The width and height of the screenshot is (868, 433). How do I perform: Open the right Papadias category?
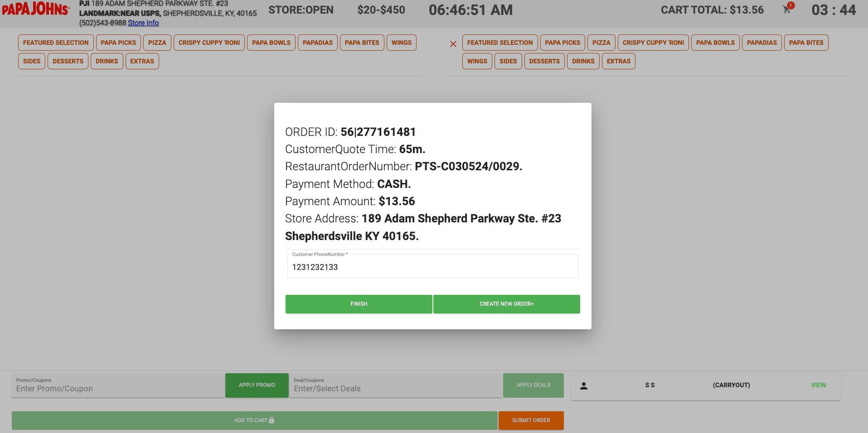tap(761, 43)
